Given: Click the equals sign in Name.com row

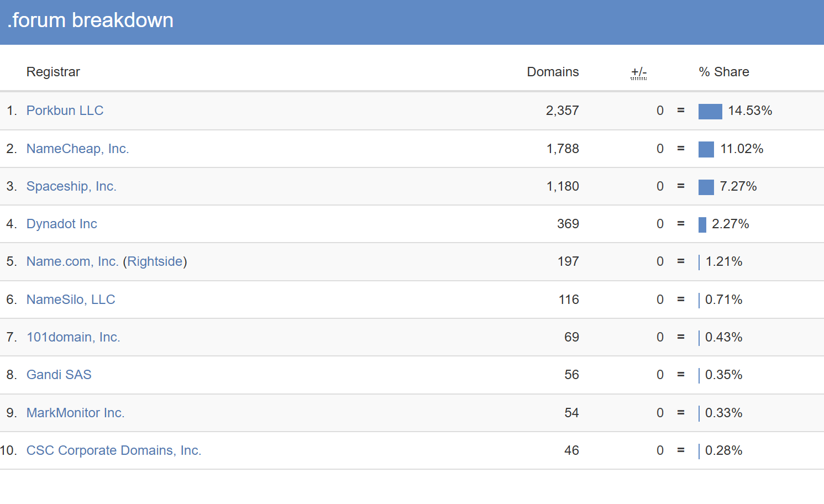Looking at the screenshot, I should pos(681,261).
